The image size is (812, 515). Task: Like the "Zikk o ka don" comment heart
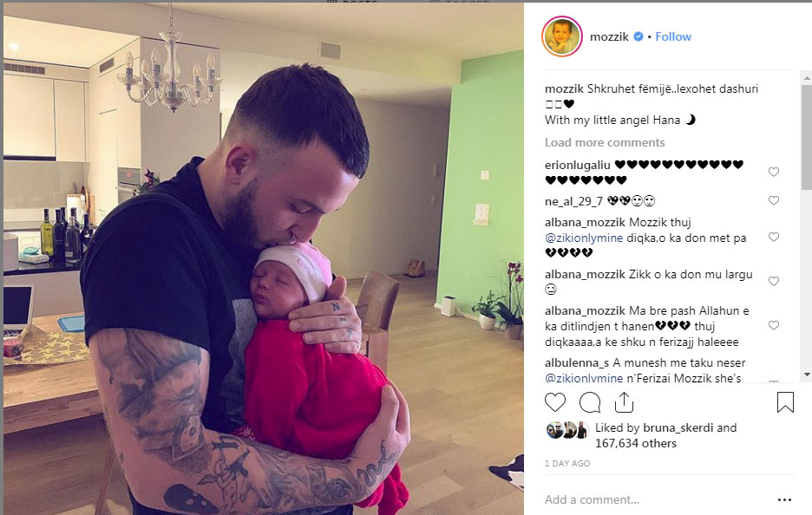[774, 281]
